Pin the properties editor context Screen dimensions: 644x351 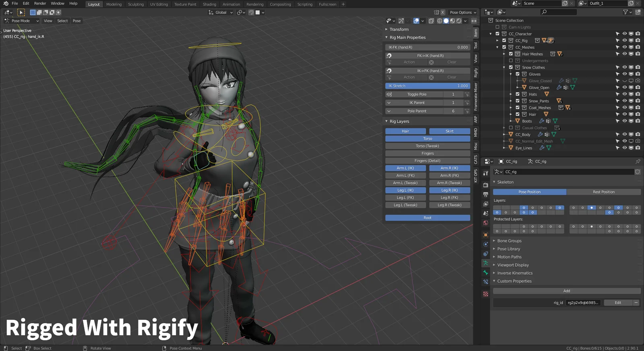click(x=638, y=161)
